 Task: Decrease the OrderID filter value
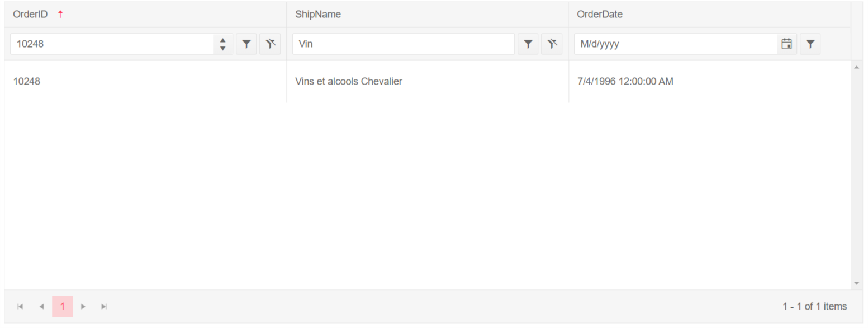tap(223, 48)
